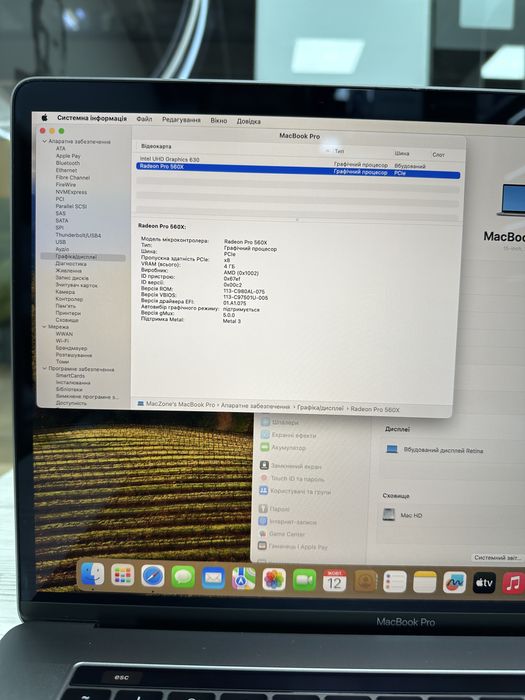Open Maps app in the Dock
Viewport: 525px width, 700px height.
pos(243,579)
